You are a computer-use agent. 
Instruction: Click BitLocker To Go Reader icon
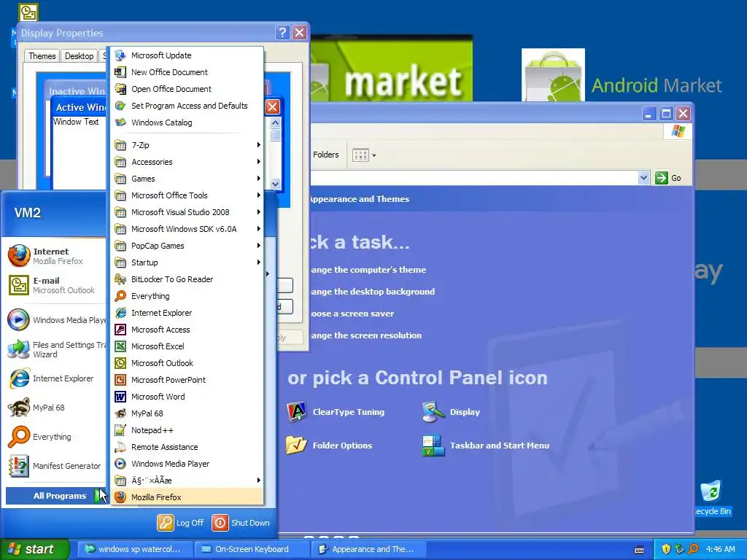pos(120,279)
